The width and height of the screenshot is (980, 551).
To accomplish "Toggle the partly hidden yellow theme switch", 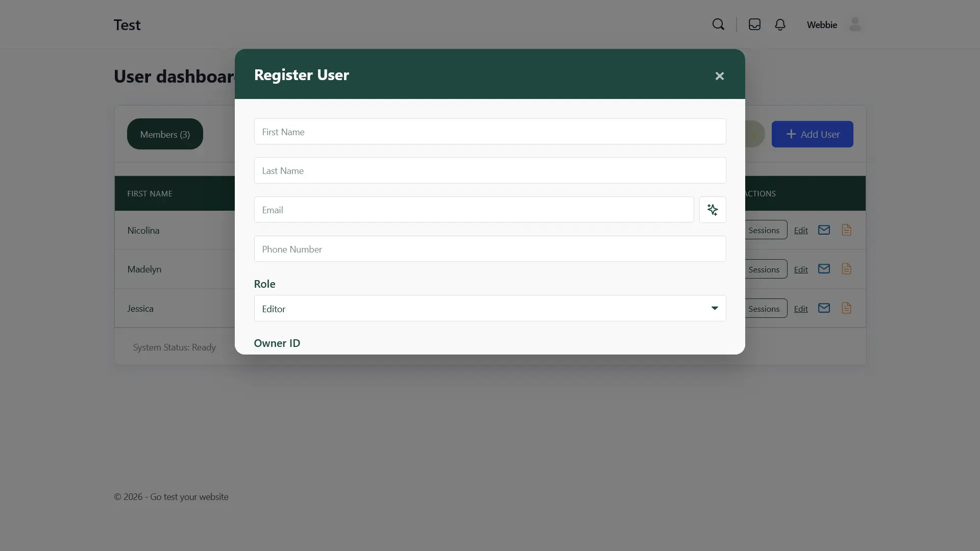I will pos(755,134).
